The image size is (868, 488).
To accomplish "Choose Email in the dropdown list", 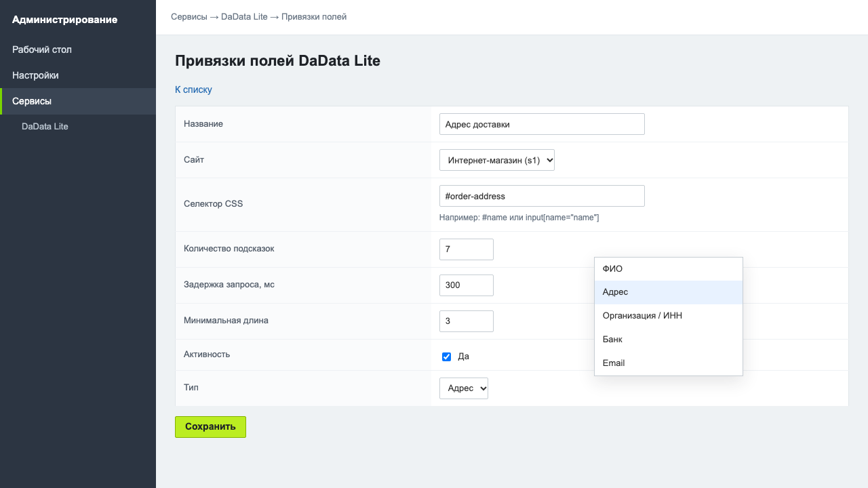I will tap(669, 363).
